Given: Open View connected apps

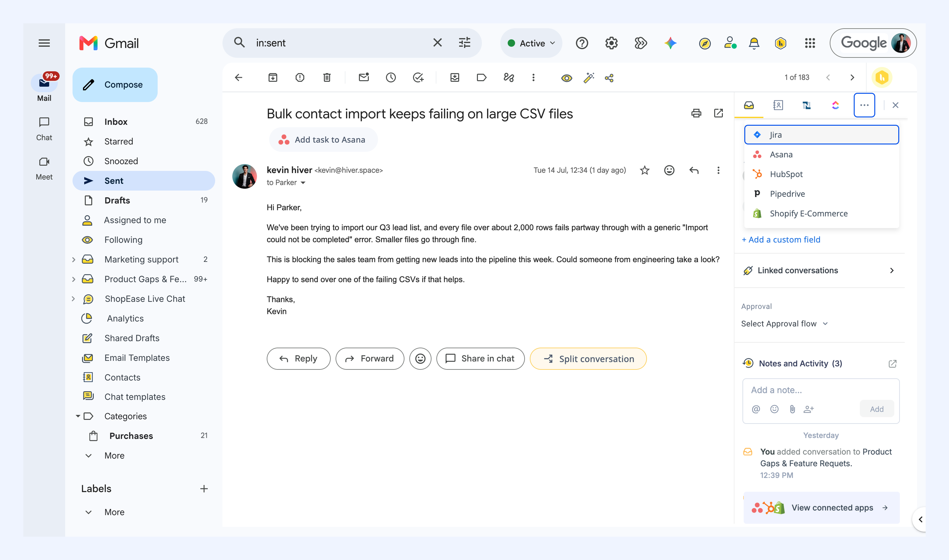Looking at the screenshot, I should (x=821, y=508).
